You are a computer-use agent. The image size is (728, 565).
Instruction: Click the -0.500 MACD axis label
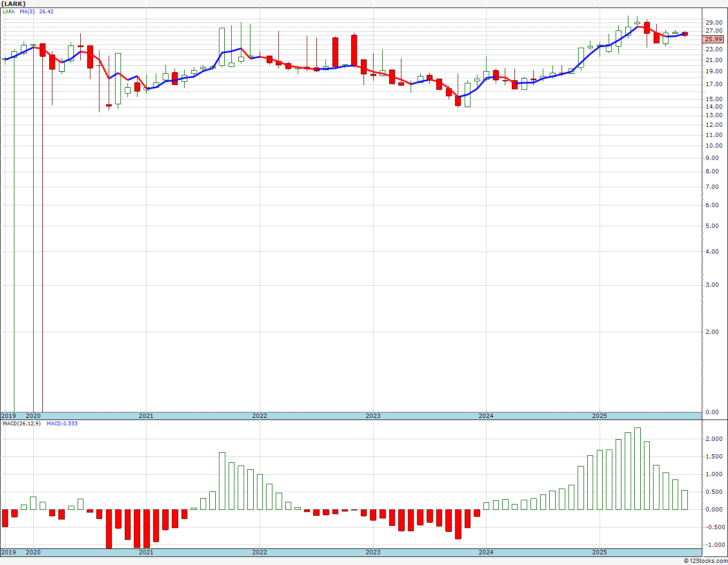[x=714, y=527]
